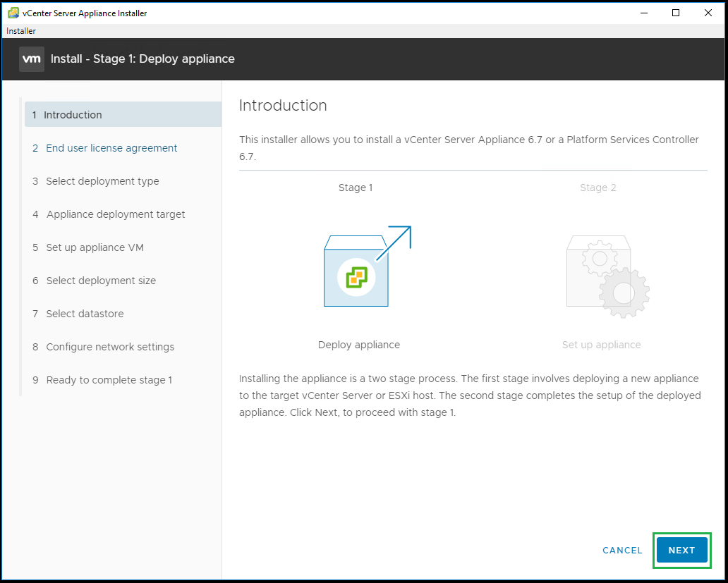728x583 pixels.
Task: Go to End user license agreement step
Action: pos(111,148)
